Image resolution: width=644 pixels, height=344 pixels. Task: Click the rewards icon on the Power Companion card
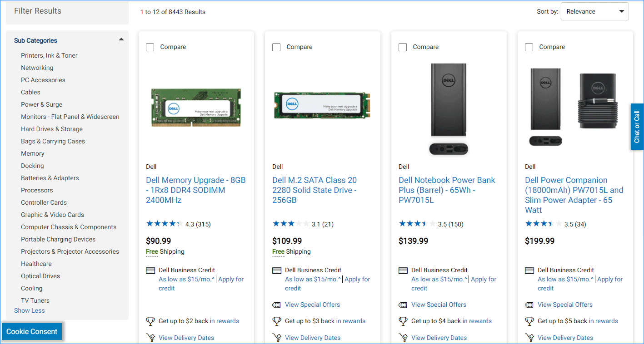coord(529,321)
